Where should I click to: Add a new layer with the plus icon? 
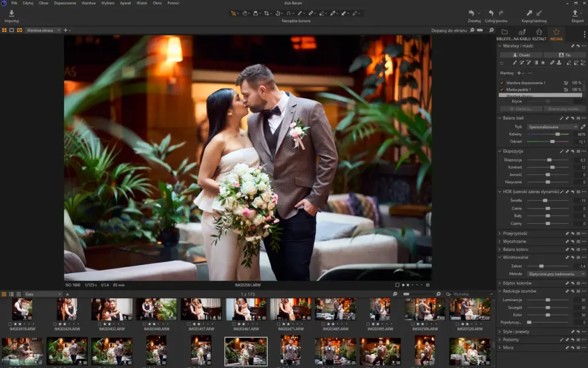519,73
